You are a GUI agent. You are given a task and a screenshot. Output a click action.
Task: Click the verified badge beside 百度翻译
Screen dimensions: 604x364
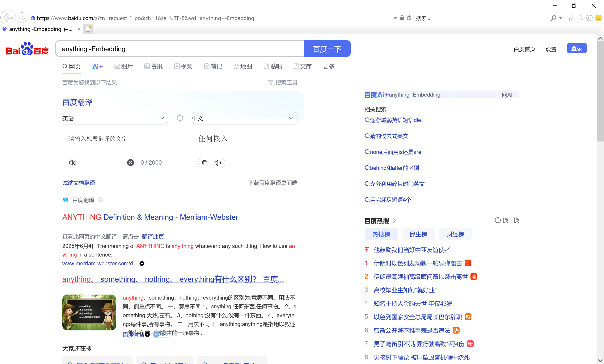tap(100, 200)
